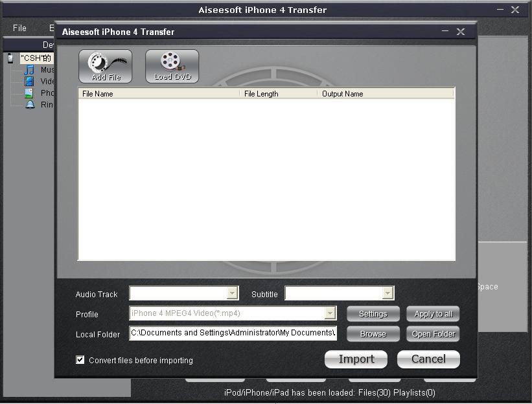The width and height of the screenshot is (532, 404).
Task: Open the File menu in main window
Action: click(19, 28)
